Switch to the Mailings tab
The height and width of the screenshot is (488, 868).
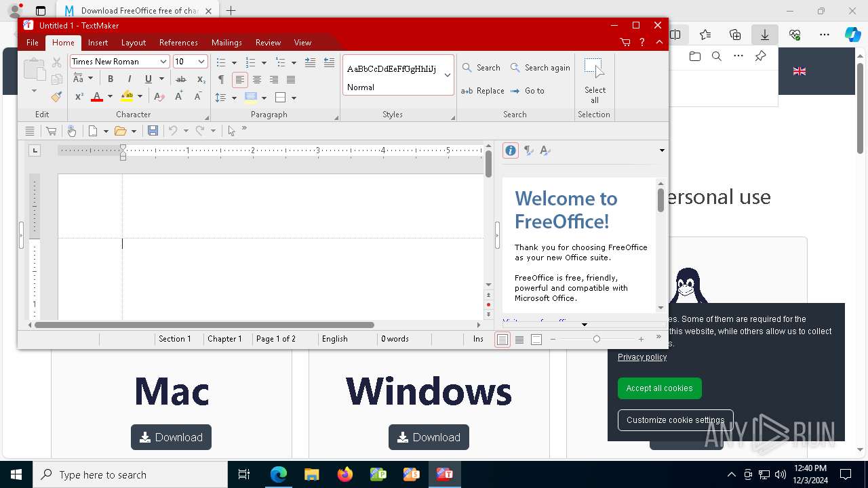click(x=226, y=42)
